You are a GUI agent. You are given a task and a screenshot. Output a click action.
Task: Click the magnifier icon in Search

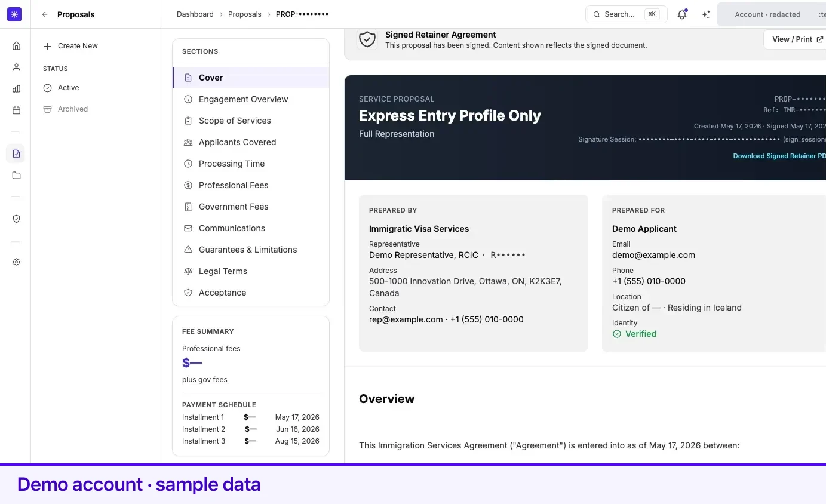[x=597, y=14]
